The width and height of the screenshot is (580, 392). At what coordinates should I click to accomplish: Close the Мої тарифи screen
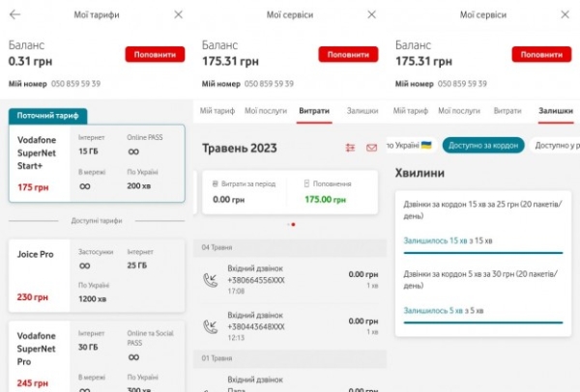tap(178, 14)
